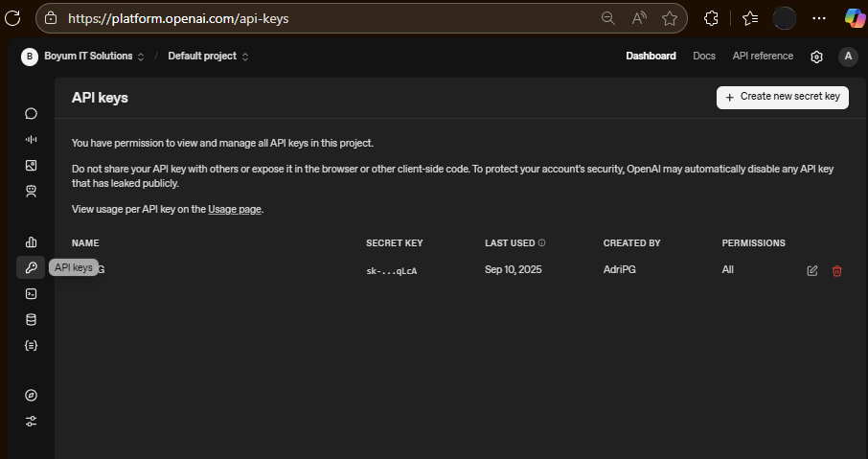Add this page to browser favorites
This screenshot has height=459, width=868.
(670, 18)
